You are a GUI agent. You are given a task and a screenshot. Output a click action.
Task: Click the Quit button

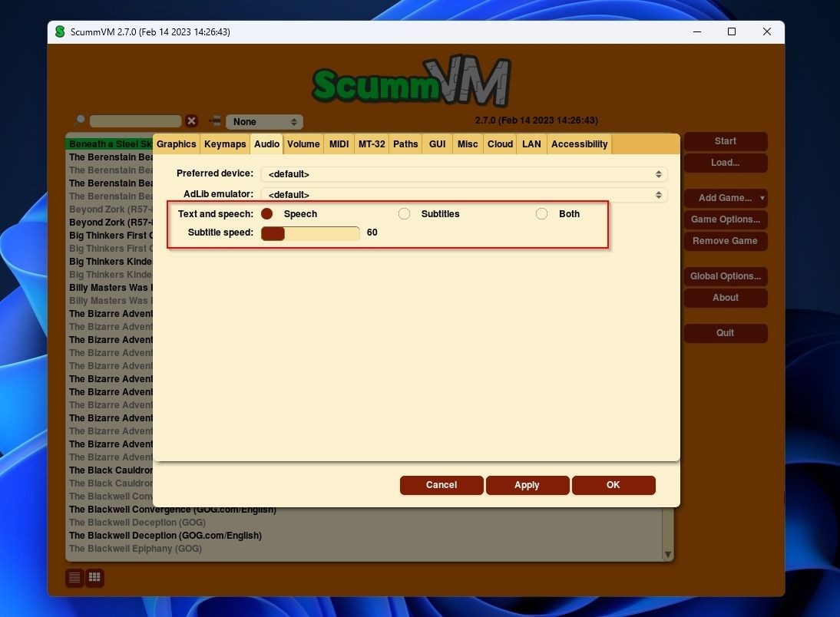point(726,332)
